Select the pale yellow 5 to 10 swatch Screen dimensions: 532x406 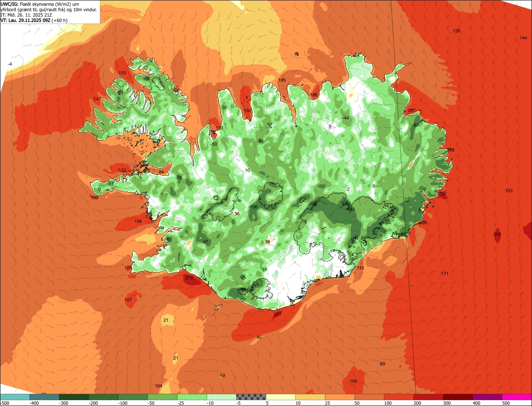pos(281,397)
